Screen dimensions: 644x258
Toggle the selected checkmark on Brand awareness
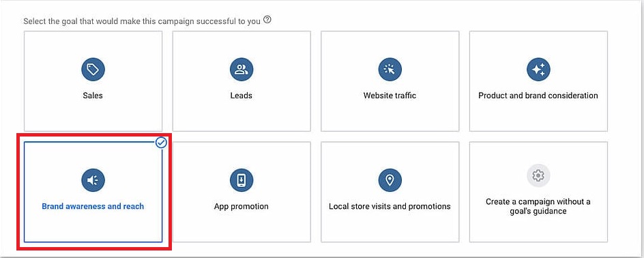[162, 143]
